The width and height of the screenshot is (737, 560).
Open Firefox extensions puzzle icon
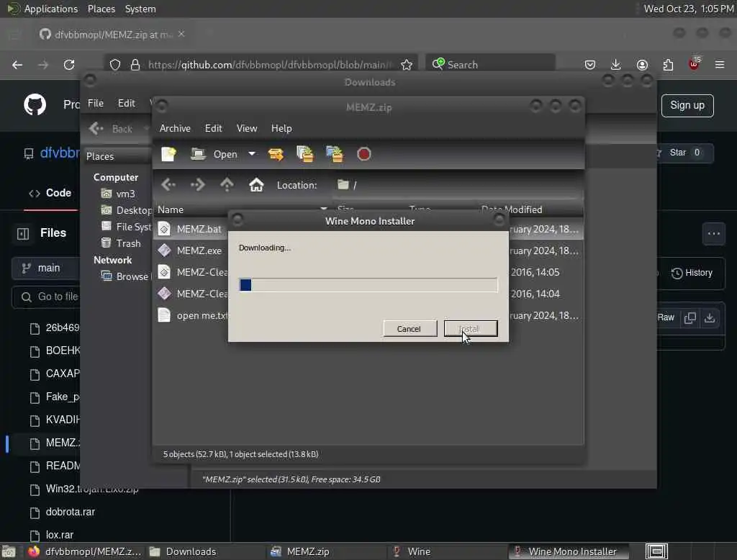click(668, 65)
